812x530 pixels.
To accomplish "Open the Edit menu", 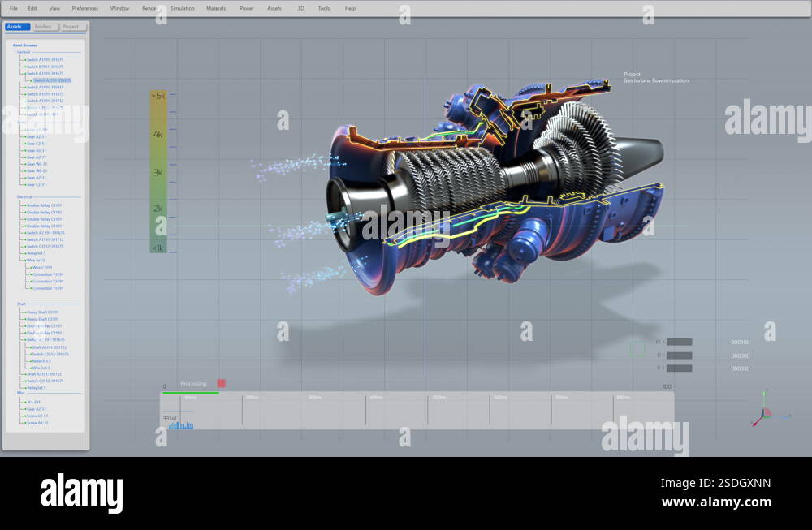I will 32,8.
